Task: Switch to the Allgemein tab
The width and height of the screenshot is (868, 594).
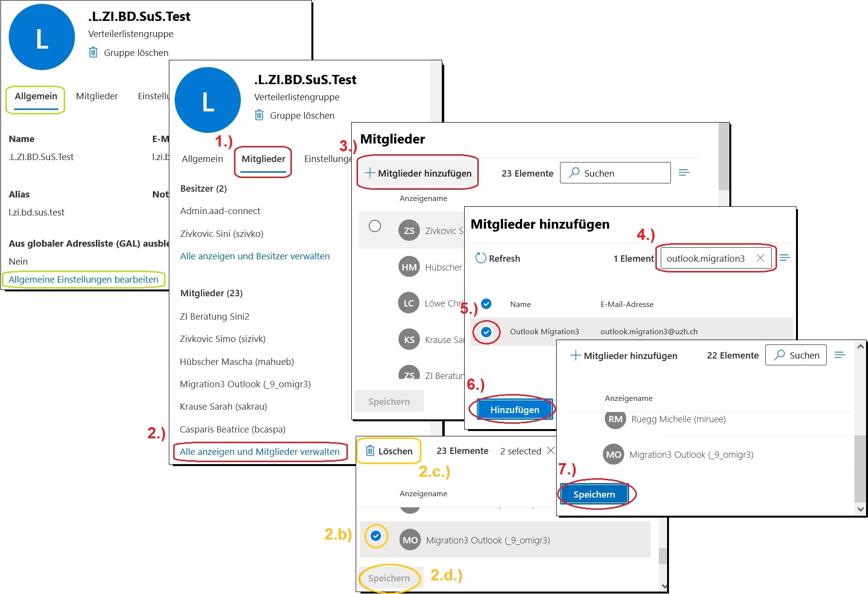Action: 35,96
